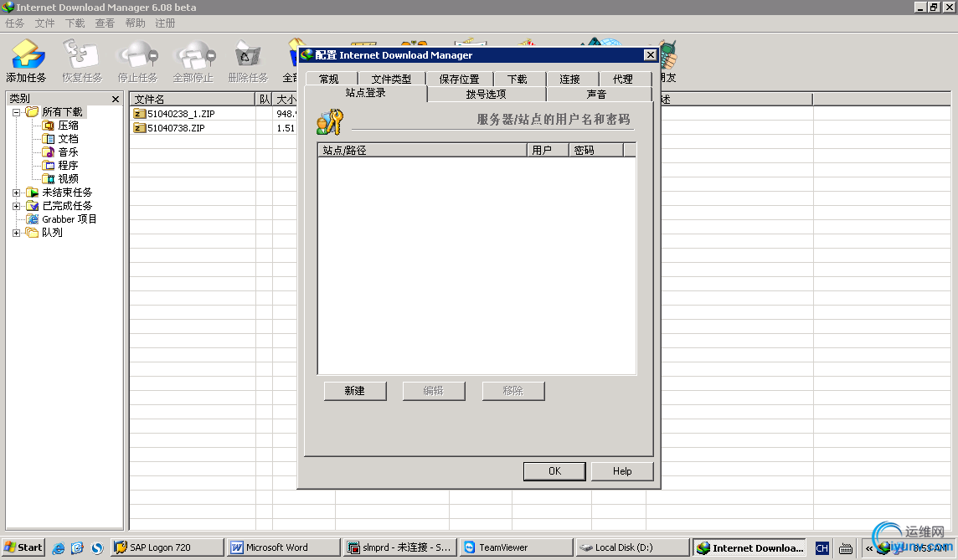Select the 文档 category in tree
958x560 pixels.
point(68,139)
